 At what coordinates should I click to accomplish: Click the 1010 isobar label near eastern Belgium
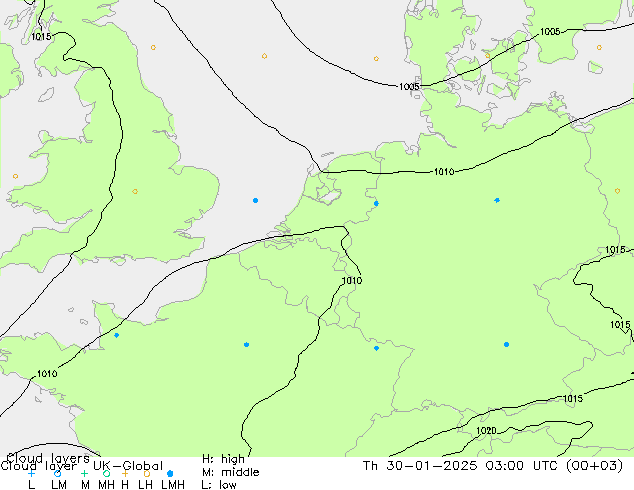[x=352, y=281]
